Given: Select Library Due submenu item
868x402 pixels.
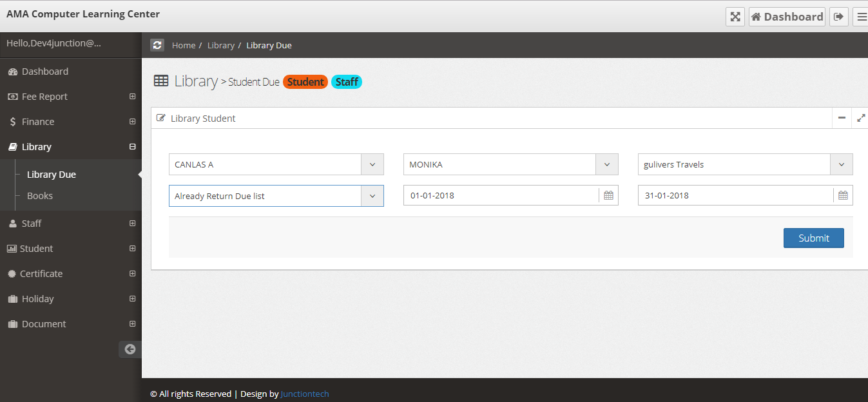Looking at the screenshot, I should click(x=52, y=175).
